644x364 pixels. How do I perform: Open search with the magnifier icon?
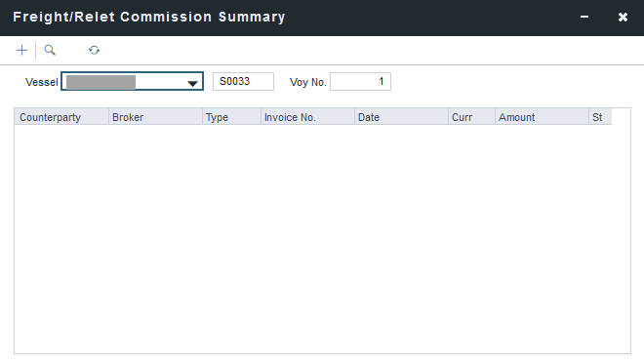click(x=50, y=50)
